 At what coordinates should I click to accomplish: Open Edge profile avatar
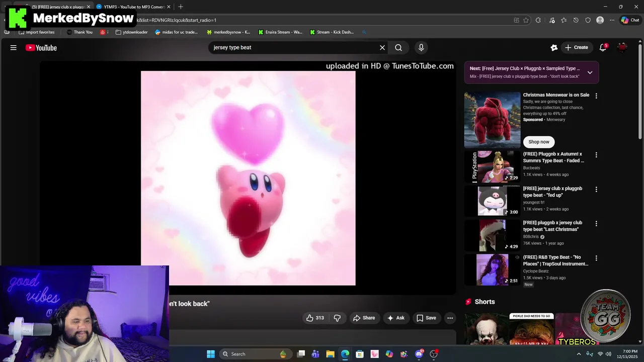point(600,20)
